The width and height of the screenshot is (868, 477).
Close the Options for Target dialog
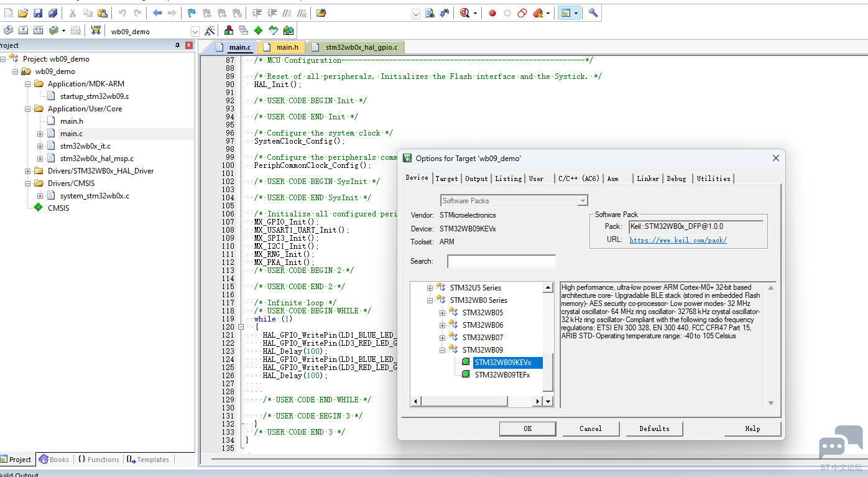click(x=775, y=159)
